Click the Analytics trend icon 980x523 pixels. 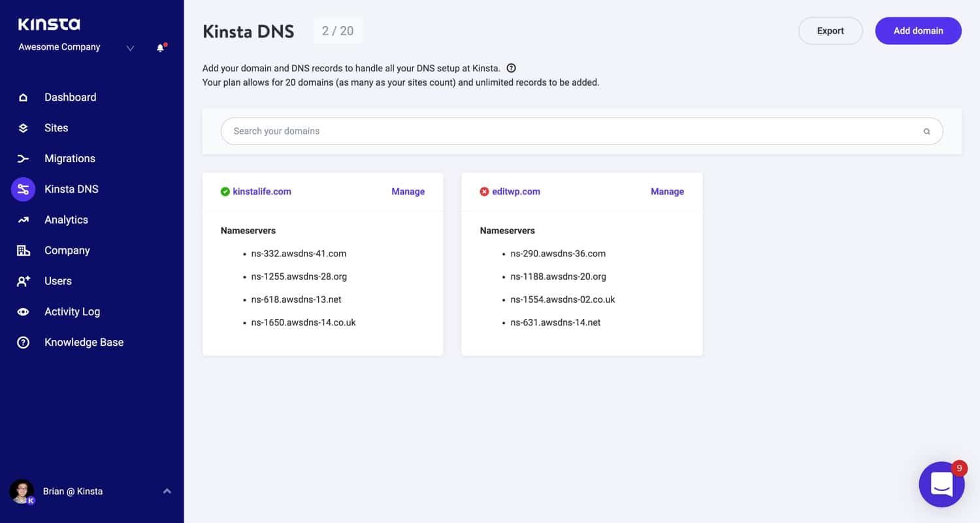pos(23,220)
